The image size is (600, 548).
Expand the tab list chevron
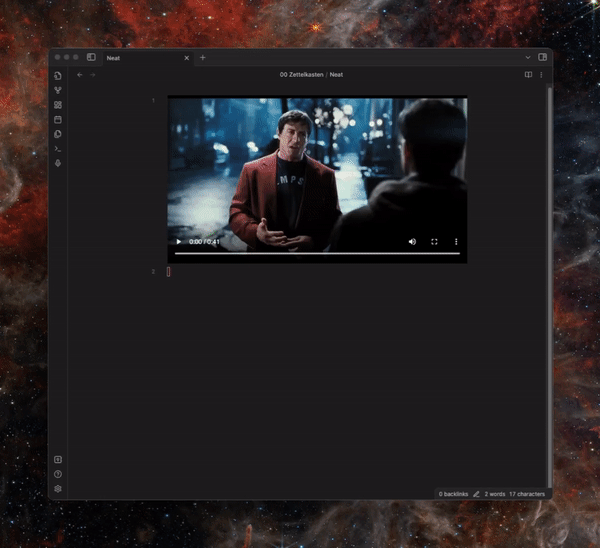tap(528, 57)
